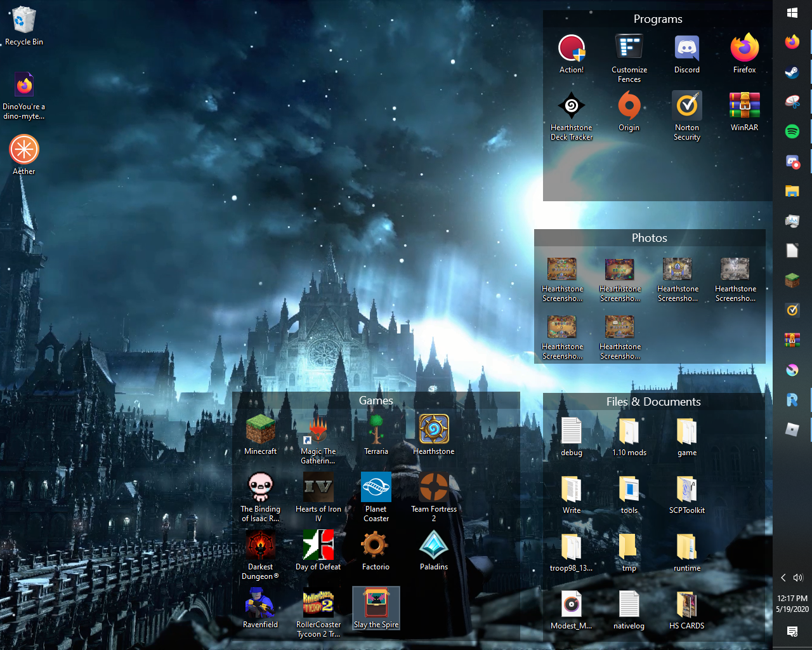Open the tools folder
This screenshot has height=650, width=812.
point(629,494)
